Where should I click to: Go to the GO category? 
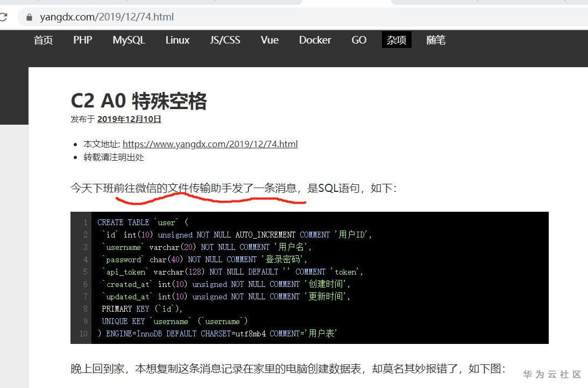tap(359, 40)
